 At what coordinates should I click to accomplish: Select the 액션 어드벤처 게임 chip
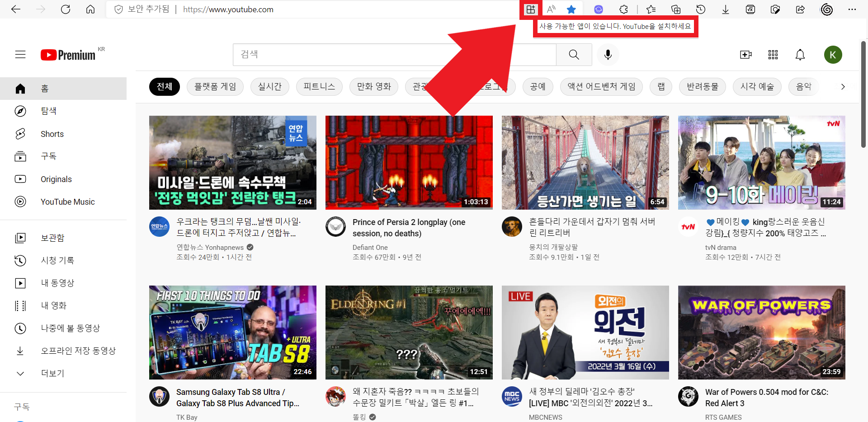tap(602, 87)
